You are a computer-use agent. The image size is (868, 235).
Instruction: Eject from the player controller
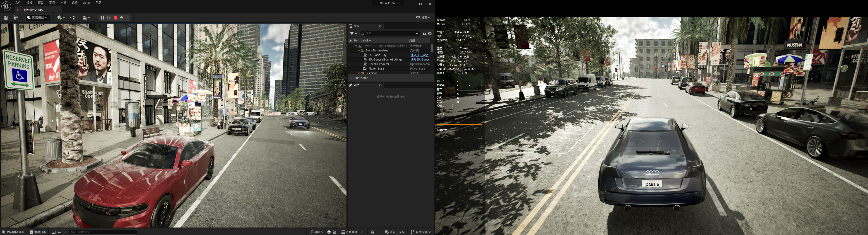coord(122,17)
